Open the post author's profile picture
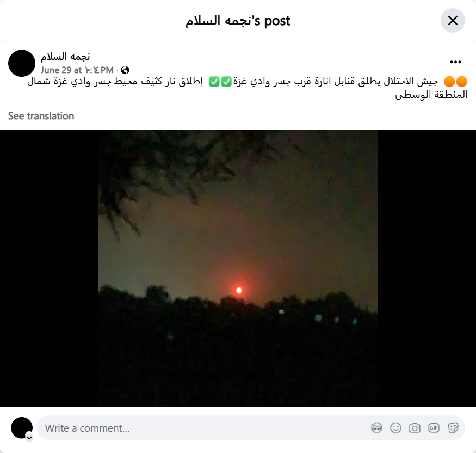The width and height of the screenshot is (476, 453). coord(22,63)
